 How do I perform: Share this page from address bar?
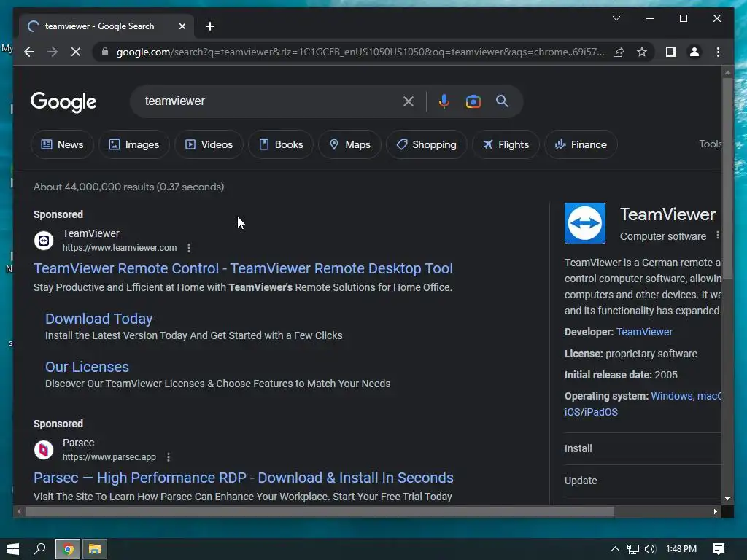(619, 52)
